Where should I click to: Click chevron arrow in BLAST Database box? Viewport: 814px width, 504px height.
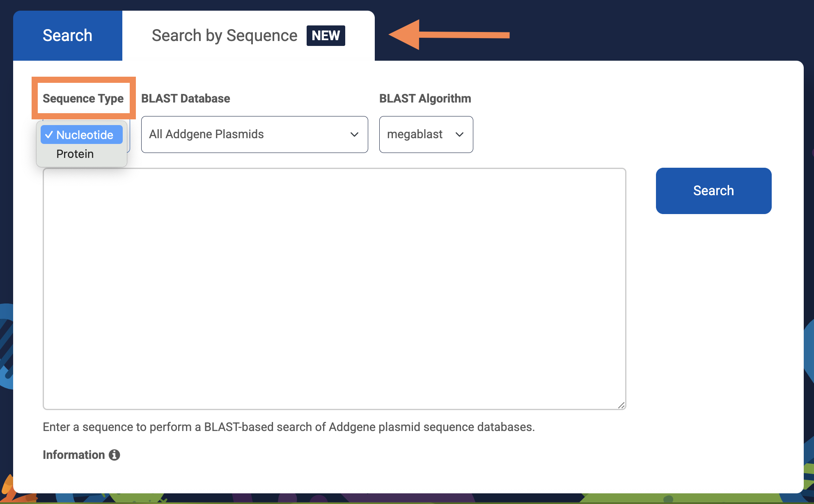354,135
